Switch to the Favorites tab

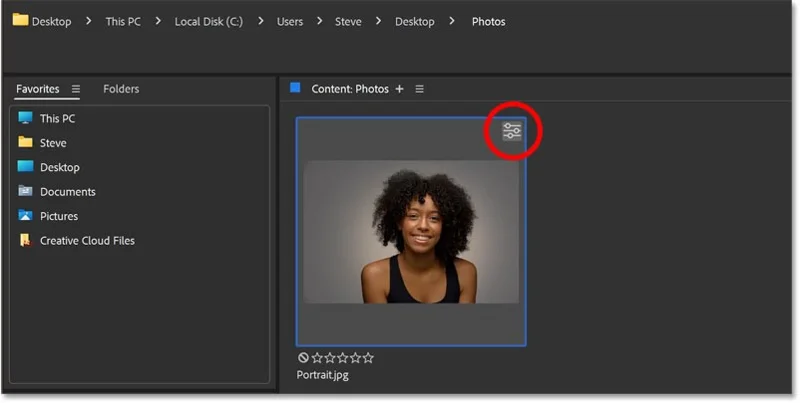coord(38,89)
